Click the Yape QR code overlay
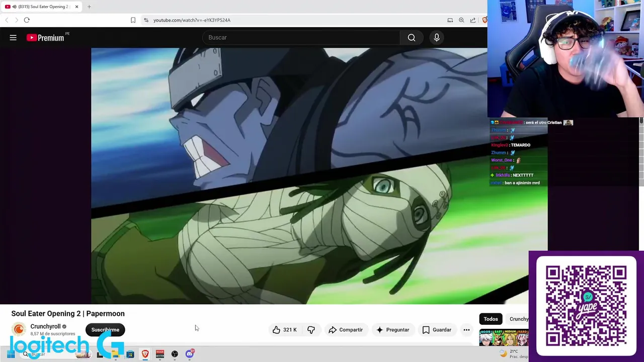 pos(586,306)
